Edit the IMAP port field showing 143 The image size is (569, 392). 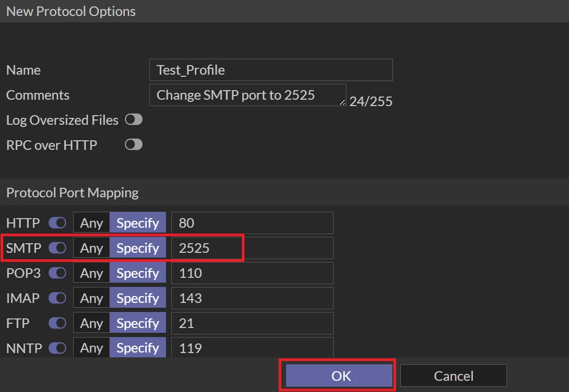(252, 298)
